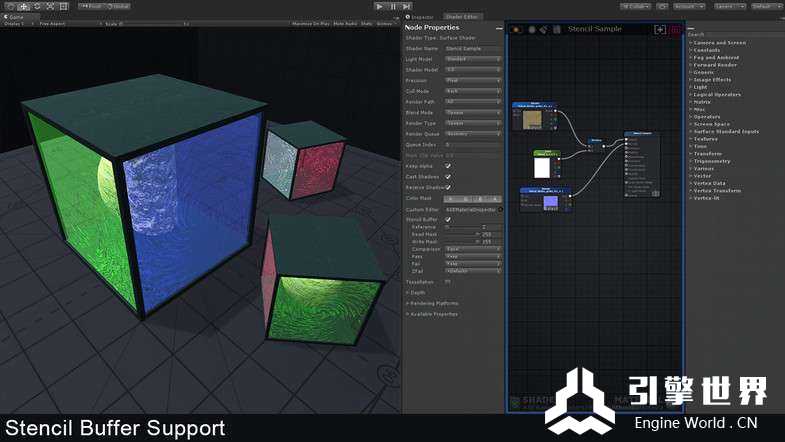Click the Color Mask channel buttons
The height and width of the screenshot is (442, 785).
[x=473, y=199]
